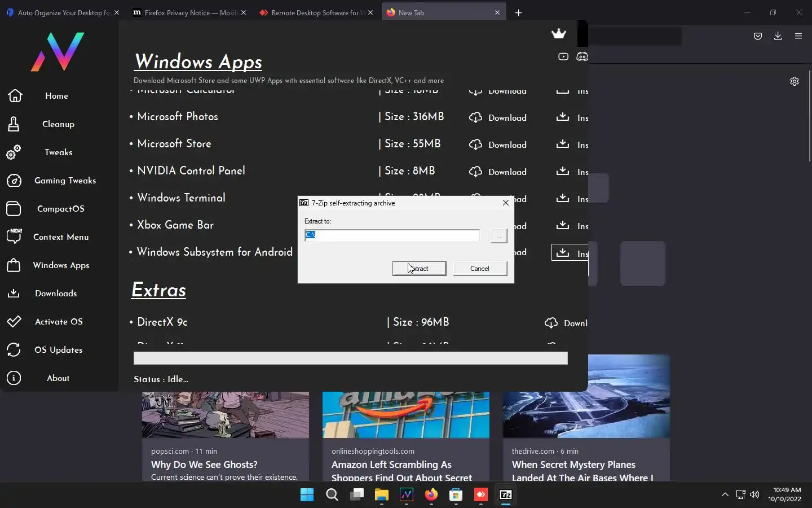Close the New Tab tab
The image size is (812, 508).
click(497, 12)
